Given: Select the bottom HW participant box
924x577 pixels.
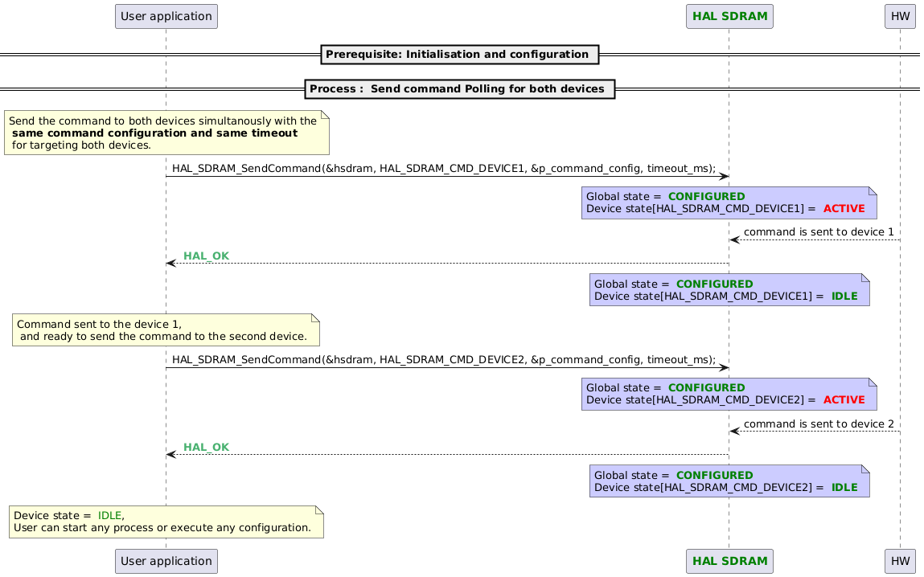Looking at the screenshot, I should (x=900, y=561).
